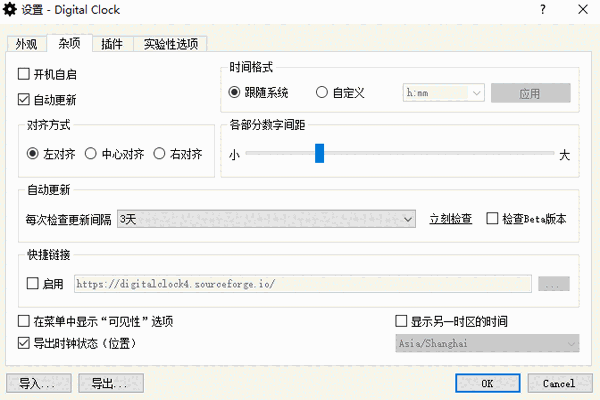600x400 pixels.
Task: Click the ... browse button beside URL
Action: click(554, 284)
